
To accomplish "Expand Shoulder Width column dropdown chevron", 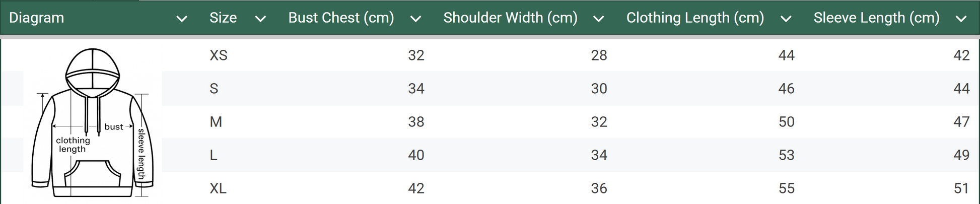I will [x=598, y=19].
